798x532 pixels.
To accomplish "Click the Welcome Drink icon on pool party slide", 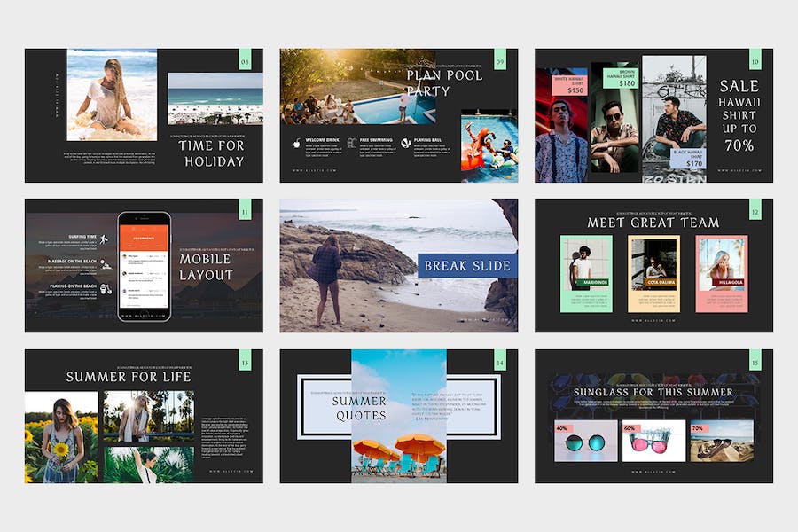I will pyautogui.click(x=297, y=143).
